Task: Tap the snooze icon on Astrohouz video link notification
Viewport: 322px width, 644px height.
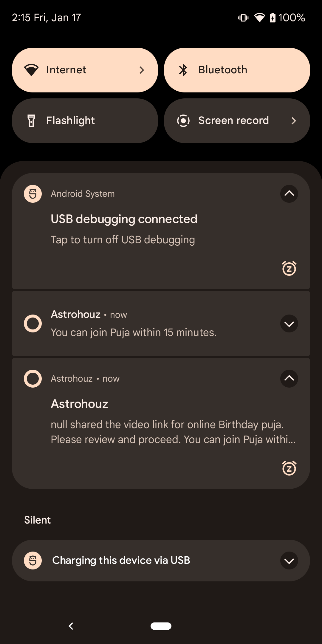Action: [289, 468]
